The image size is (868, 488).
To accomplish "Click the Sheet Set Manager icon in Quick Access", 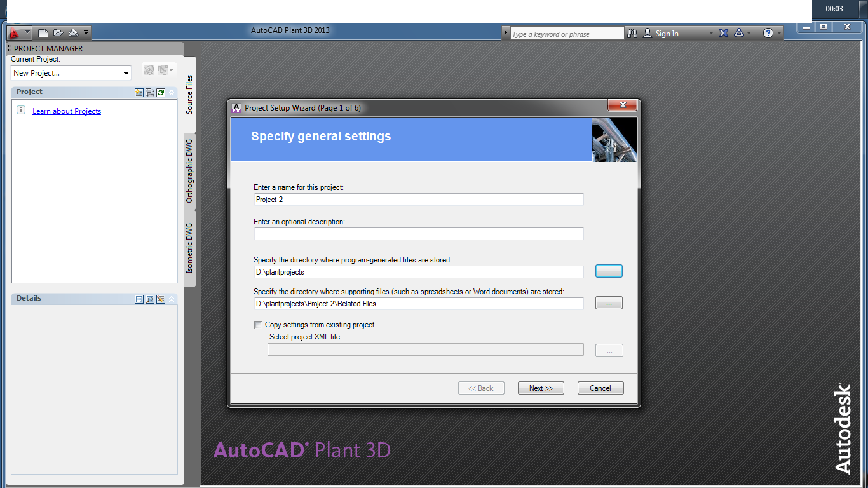I will click(73, 33).
